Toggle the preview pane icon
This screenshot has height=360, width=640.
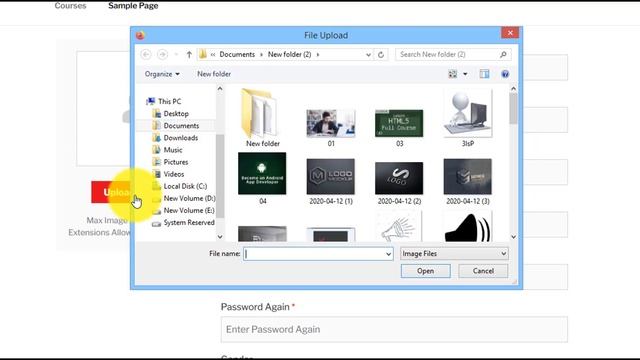(x=484, y=74)
